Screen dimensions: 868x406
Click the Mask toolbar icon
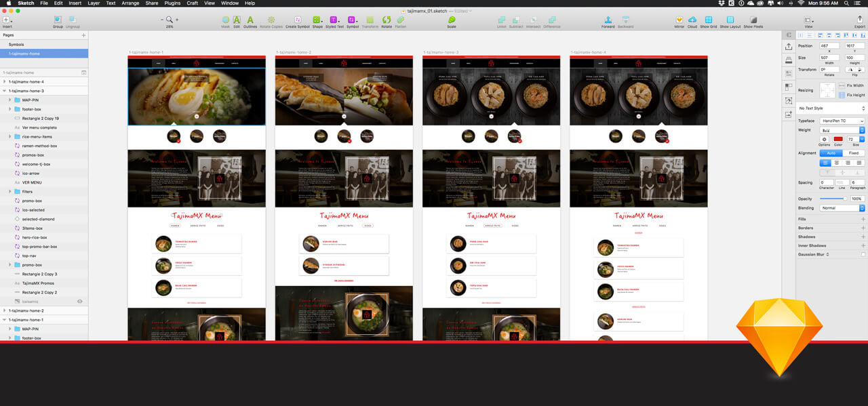pyautogui.click(x=226, y=20)
